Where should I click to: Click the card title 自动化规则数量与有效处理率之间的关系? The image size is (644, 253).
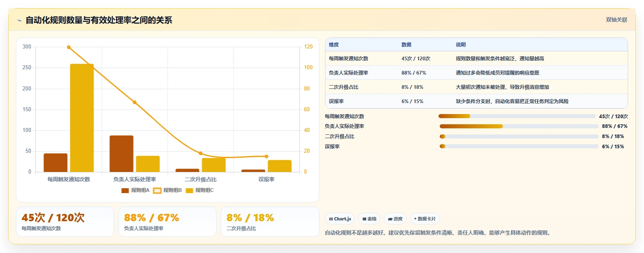(x=99, y=20)
